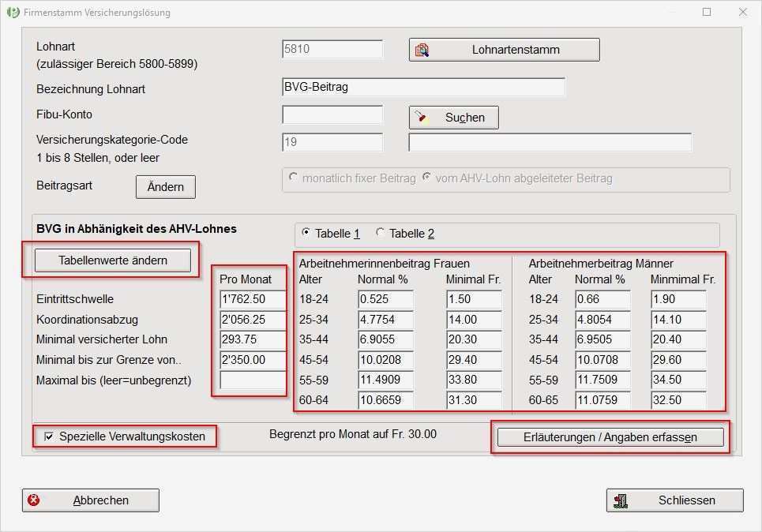Click Männer 45-54 Minimal Fr. field 29.60
The image size is (762, 532).
[x=679, y=359]
